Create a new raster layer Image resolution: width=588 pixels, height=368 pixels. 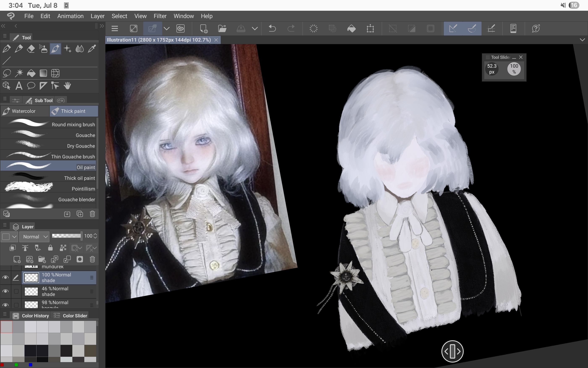coord(17,259)
